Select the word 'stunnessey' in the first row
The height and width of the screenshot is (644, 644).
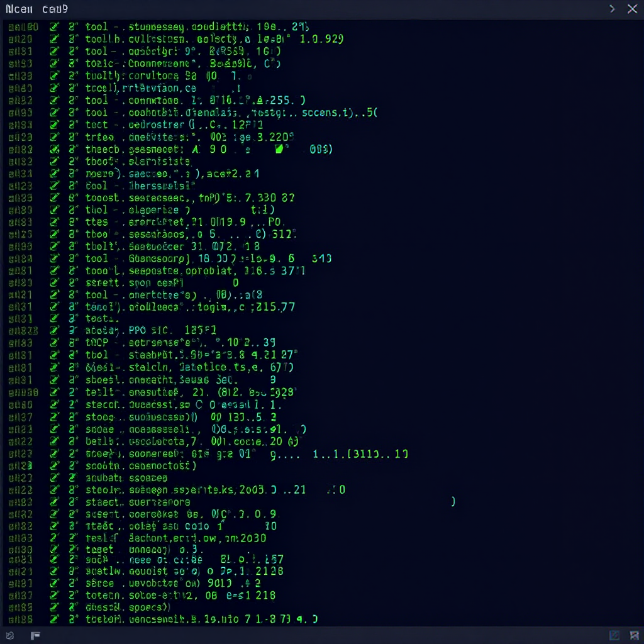[x=157, y=27]
